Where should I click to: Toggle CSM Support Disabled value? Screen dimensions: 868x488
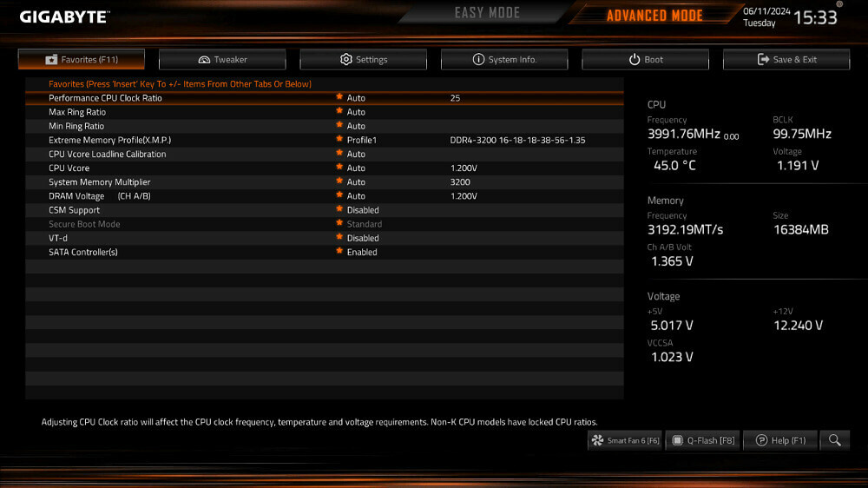(363, 210)
